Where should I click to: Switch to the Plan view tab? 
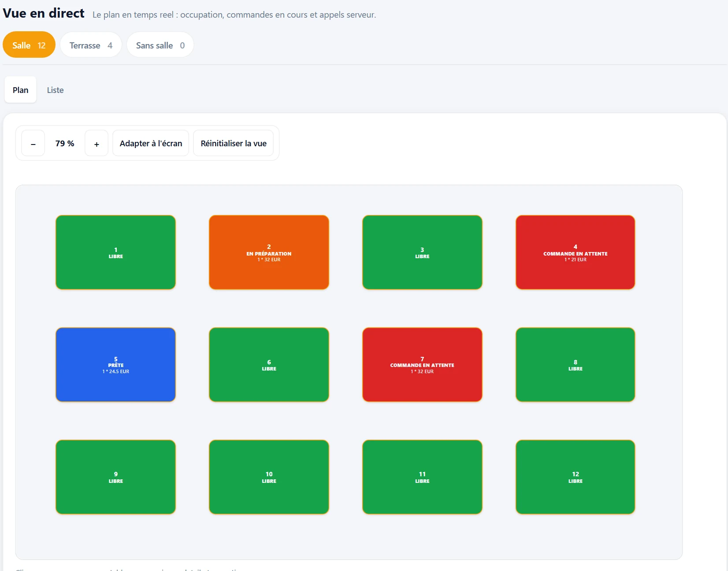tap(21, 90)
